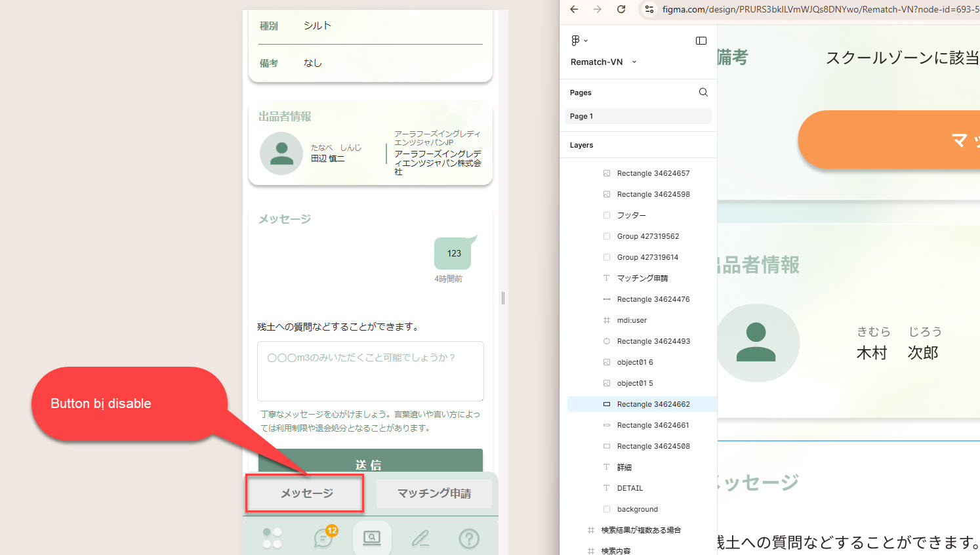Go back in the browser
Screen dimensions: 980x555
tap(574, 9)
